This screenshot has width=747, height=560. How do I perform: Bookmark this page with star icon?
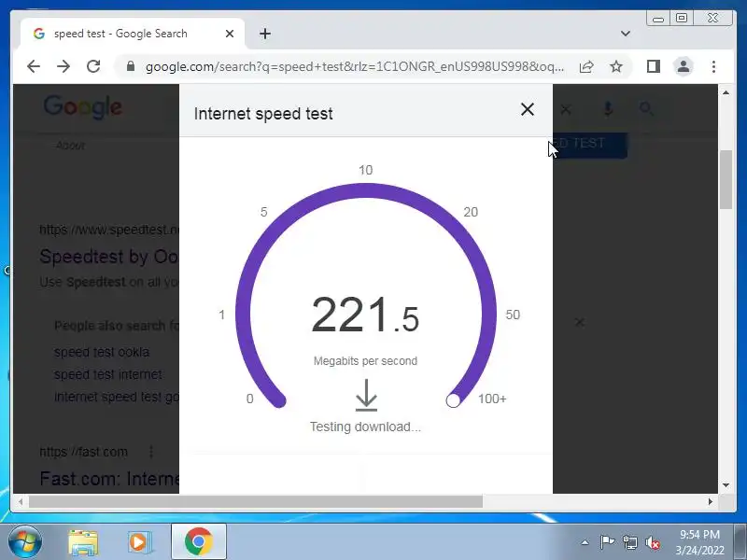point(616,66)
